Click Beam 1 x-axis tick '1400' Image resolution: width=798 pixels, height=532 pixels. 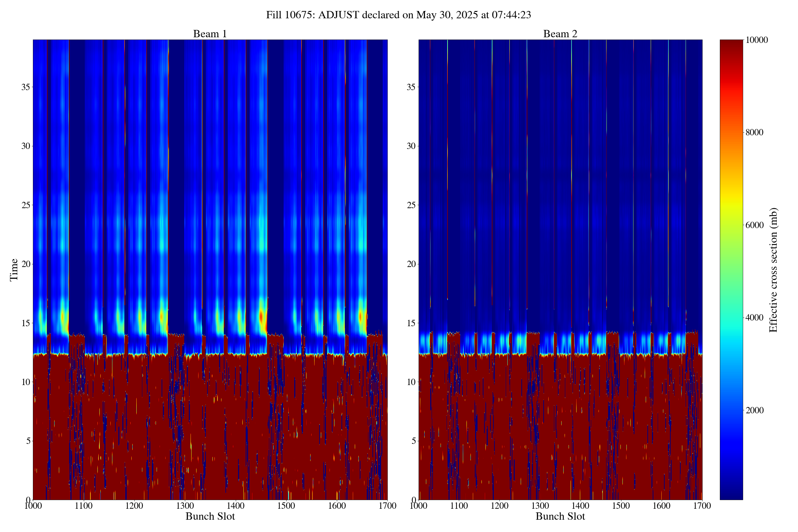point(235,506)
